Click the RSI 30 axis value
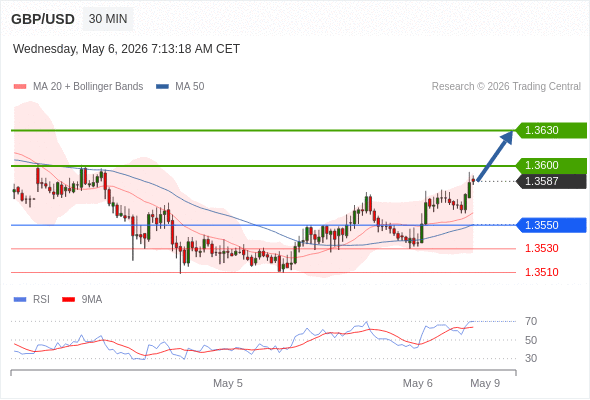 [531, 358]
